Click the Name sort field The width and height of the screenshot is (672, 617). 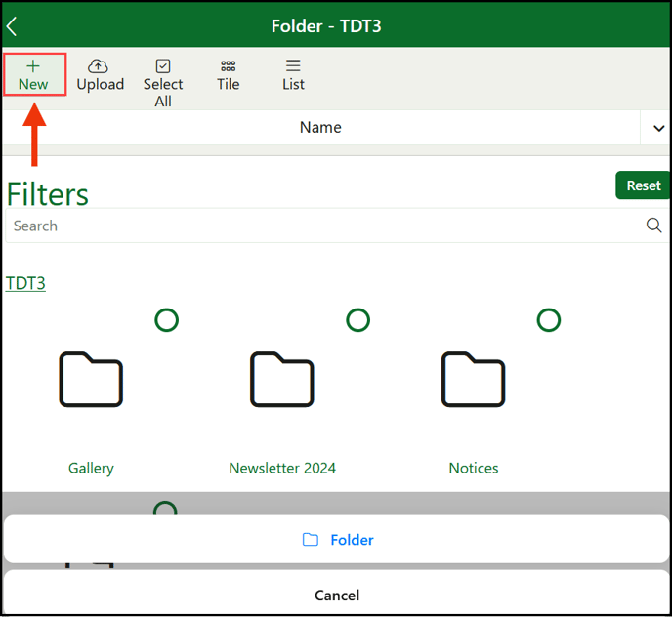pos(321,128)
